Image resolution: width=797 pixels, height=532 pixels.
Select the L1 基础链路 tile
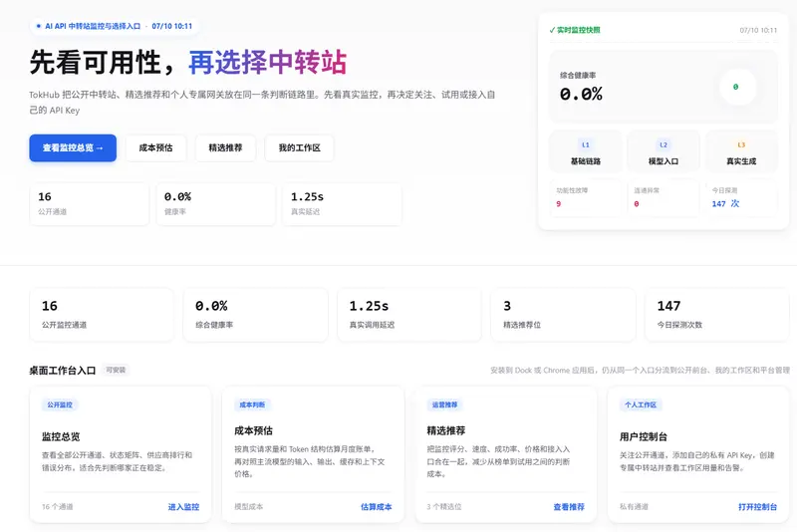(x=586, y=151)
